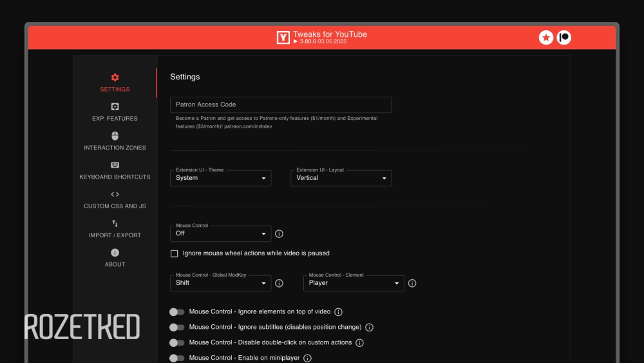Click info icon next to Mouse Control dropdown

pos(279,234)
